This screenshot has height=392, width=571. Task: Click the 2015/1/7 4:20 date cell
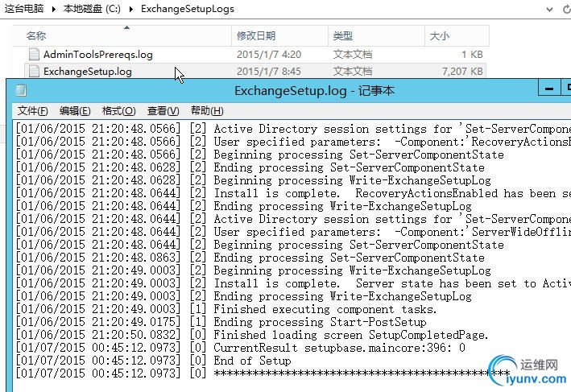pos(269,55)
